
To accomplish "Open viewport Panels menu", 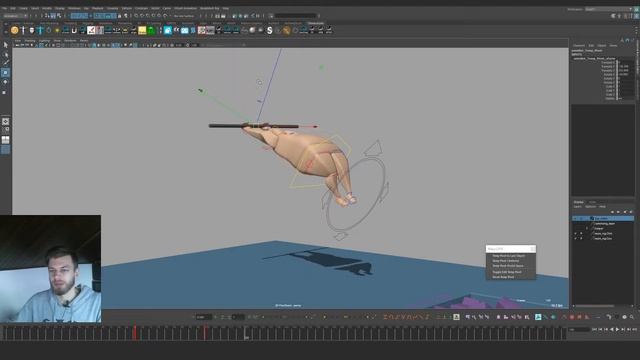I will point(84,41).
